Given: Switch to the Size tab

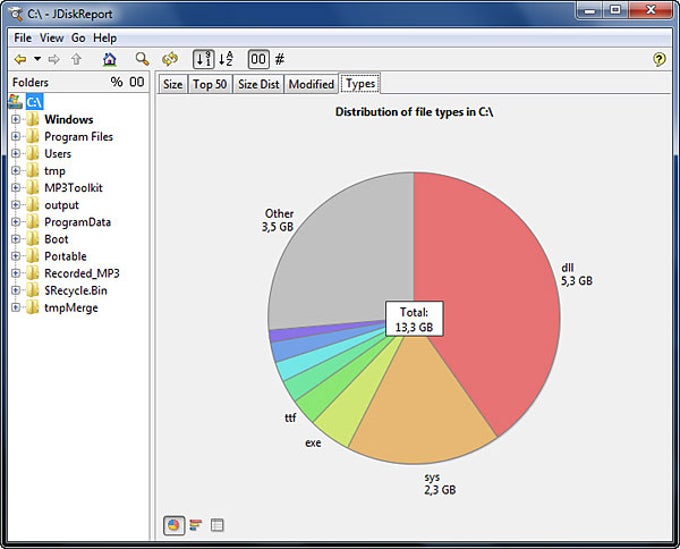Looking at the screenshot, I should coord(173,84).
